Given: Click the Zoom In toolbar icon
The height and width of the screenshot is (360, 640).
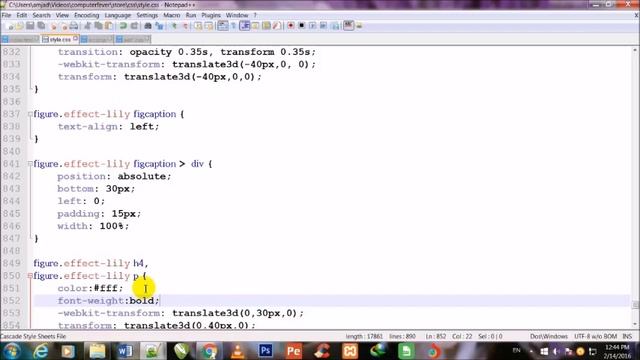Looking at the screenshot, I should [174, 26].
